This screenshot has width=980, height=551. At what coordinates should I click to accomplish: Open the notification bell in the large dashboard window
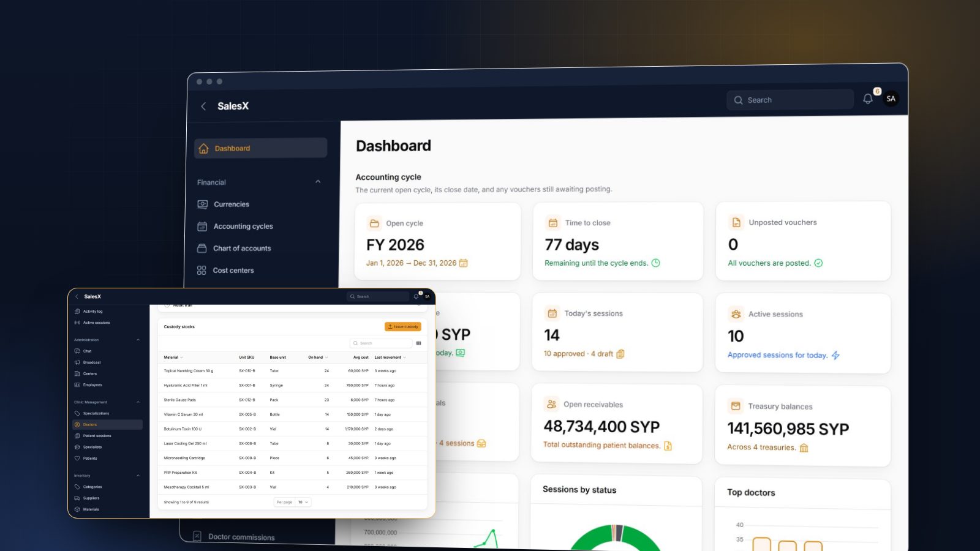pyautogui.click(x=868, y=99)
